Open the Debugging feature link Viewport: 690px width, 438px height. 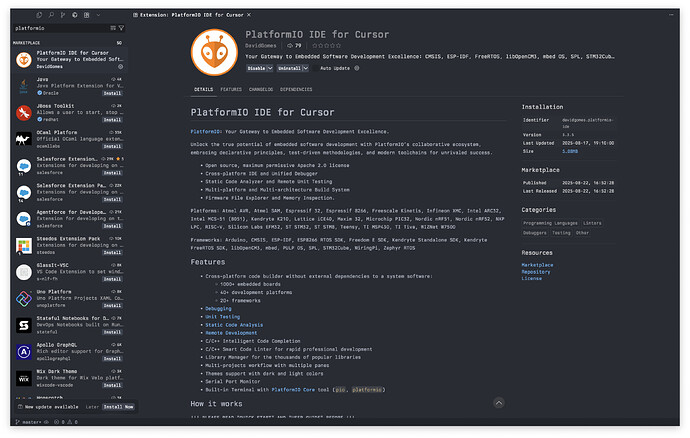pyautogui.click(x=218, y=309)
